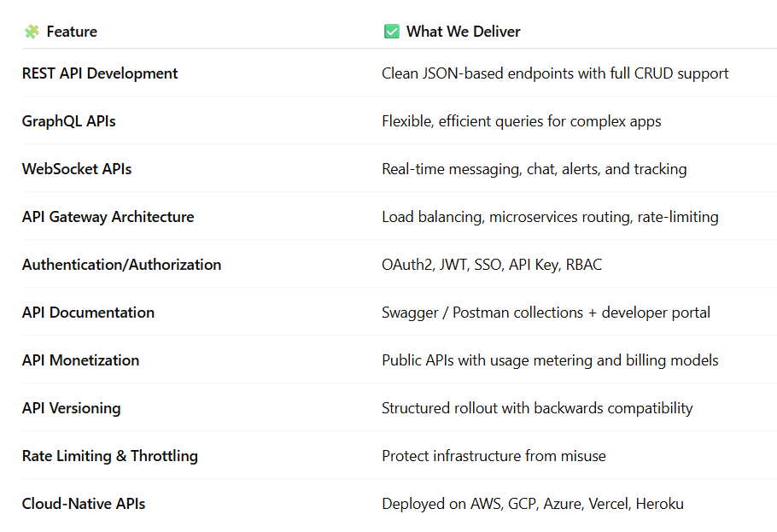Viewport: 777px width, 532px height.
Task: Select the API Gateway Architecture label
Action: [x=108, y=217]
